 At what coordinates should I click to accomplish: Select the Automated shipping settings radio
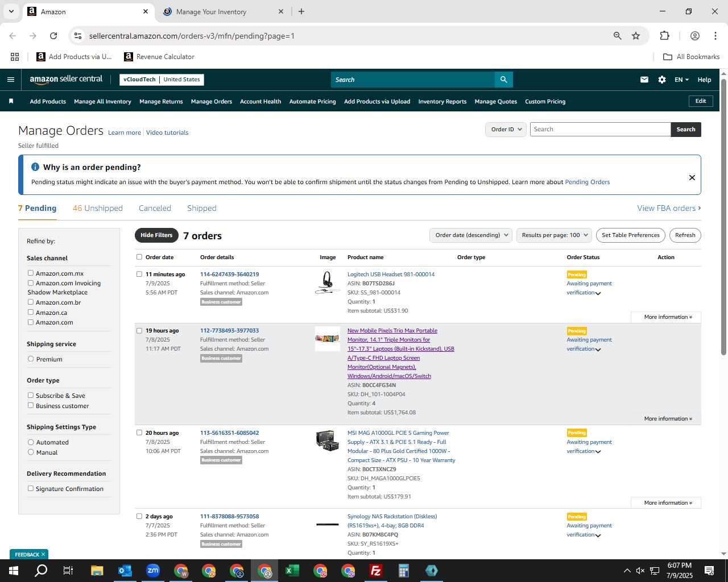click(x=31, y=442)
